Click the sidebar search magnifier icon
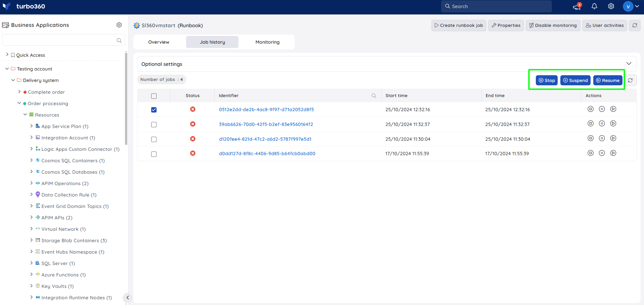 click(x=119, y=40)
